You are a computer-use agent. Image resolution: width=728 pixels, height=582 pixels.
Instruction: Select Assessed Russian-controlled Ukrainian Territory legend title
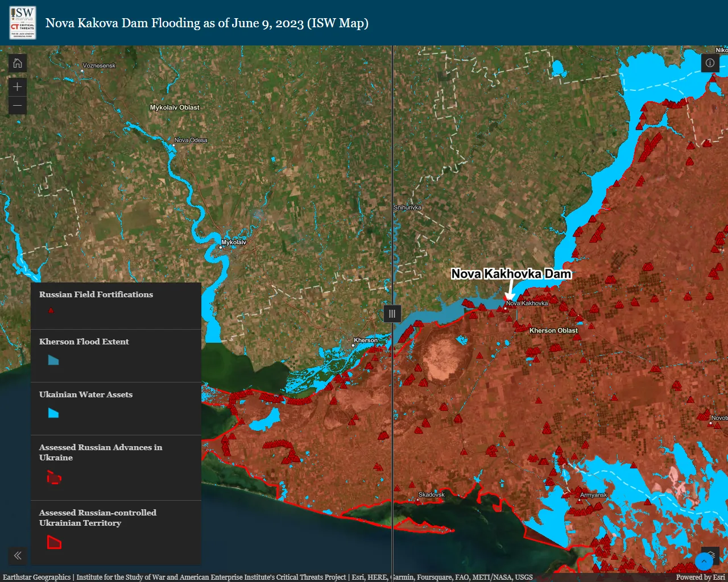coord(98,517)
